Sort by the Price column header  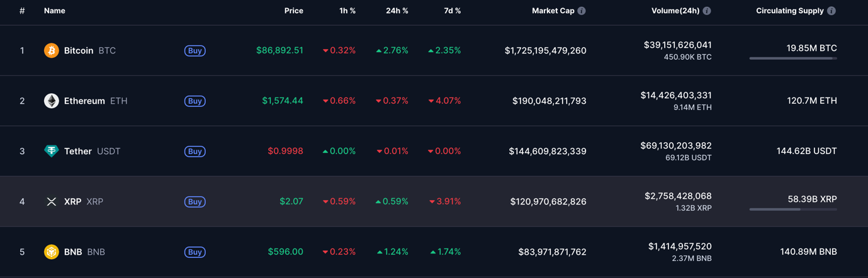[294, 11]
